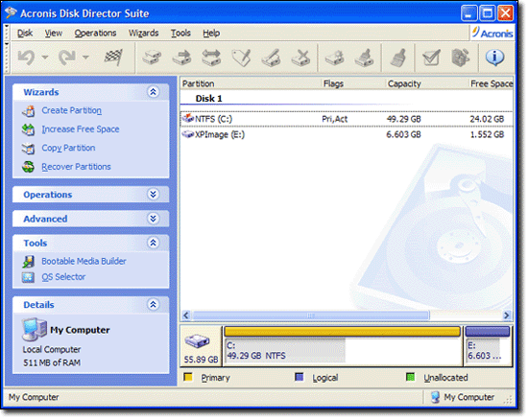Click the Format partition toolbar icon
The height and width of the screenshot is (420, 528).
(271, 58)
